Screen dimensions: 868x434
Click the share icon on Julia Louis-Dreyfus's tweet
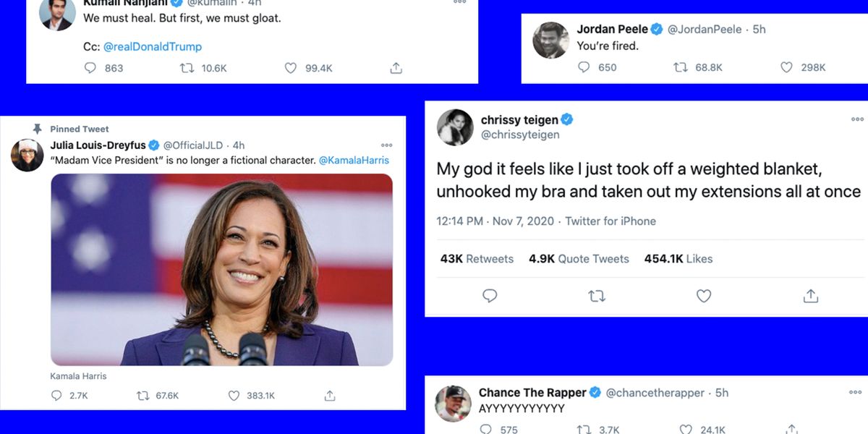point(329,396)
